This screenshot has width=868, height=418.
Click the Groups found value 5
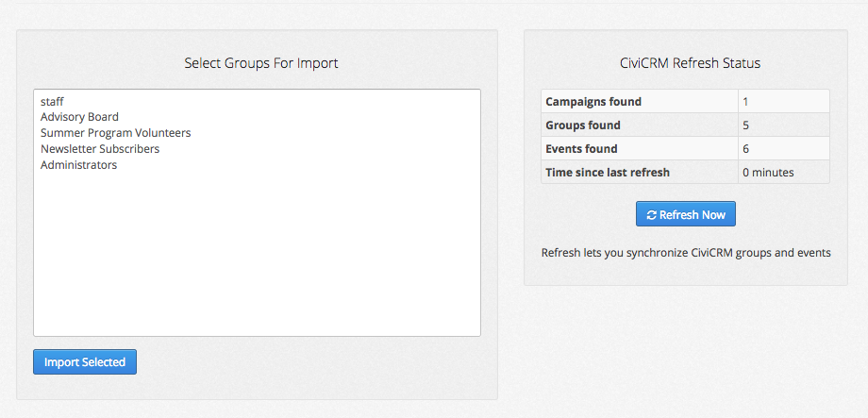(784, 125)
